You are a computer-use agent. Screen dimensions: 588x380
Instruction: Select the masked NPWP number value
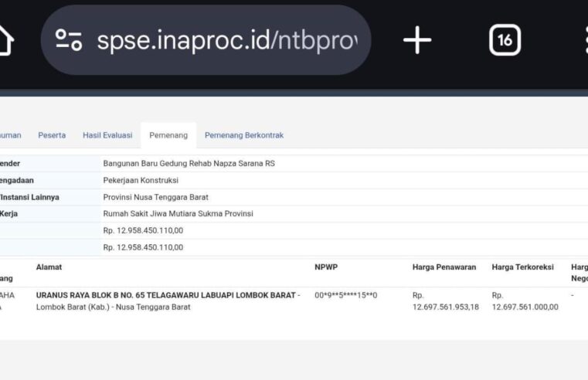click(345, 295)
